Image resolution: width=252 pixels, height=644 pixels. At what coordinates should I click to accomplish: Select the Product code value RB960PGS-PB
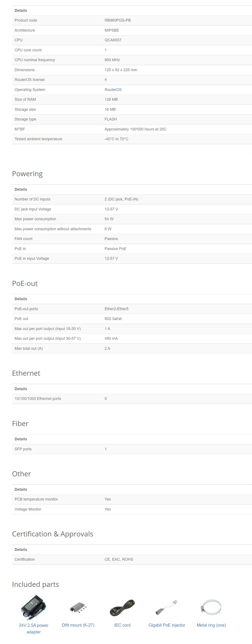click(x=118, y=20)
